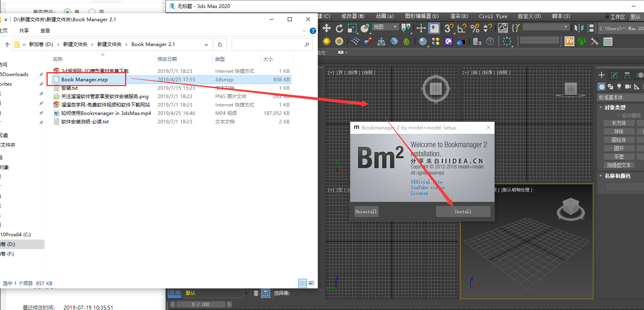Image resolution: width=644 pixels, height=310 pixels.
Task: Click Use Pivot Point Center icon
Action: tap(406, 28)
